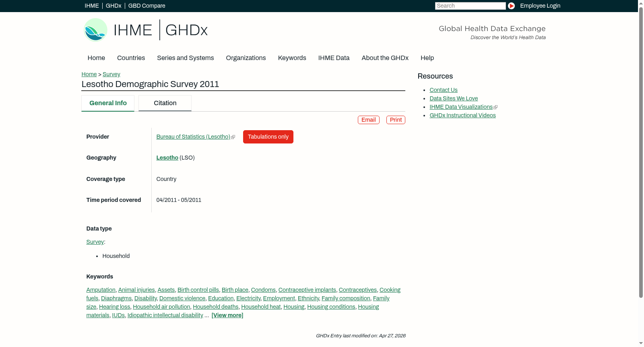Click the Tabulations only red badge
The height and width of the screenshot is (347, 644).
pos(268,137)
